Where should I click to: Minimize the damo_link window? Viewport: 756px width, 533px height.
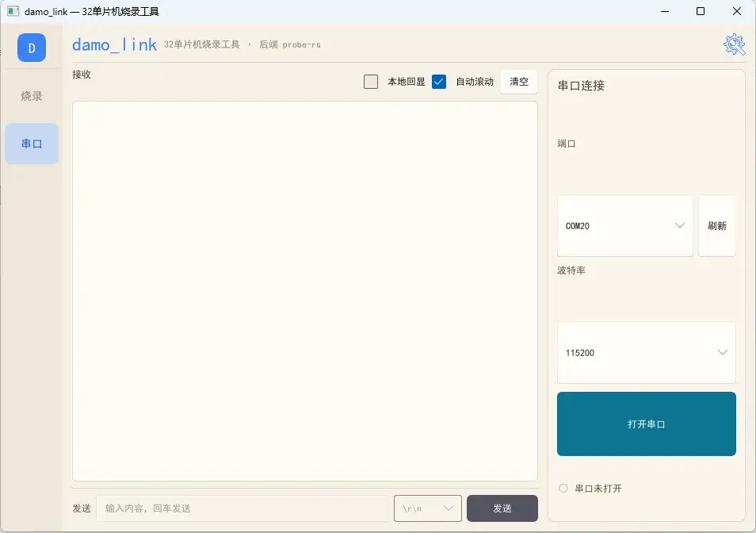coord(665,11)
